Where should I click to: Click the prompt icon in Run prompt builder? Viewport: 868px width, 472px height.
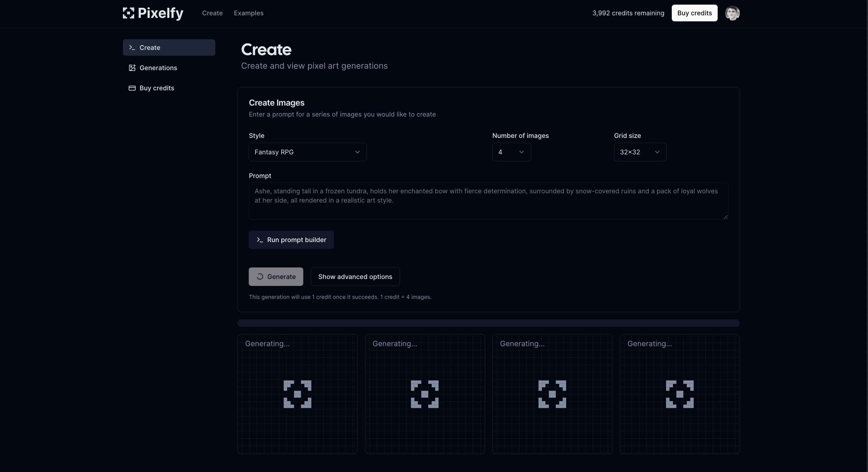tap(260, 240)
